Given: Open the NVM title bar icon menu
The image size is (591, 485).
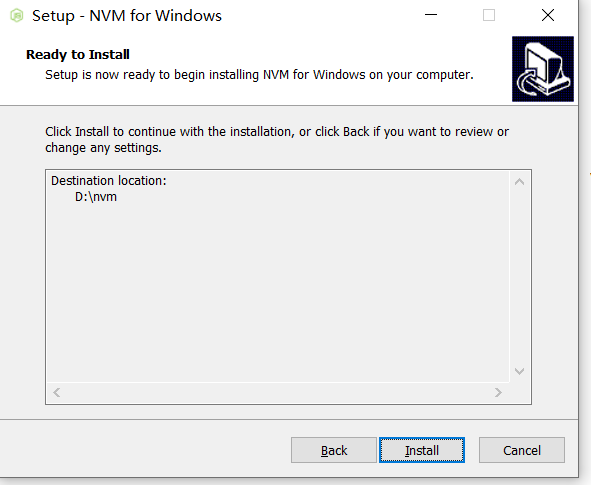Looking at the screenshot, I should (17, 15).
